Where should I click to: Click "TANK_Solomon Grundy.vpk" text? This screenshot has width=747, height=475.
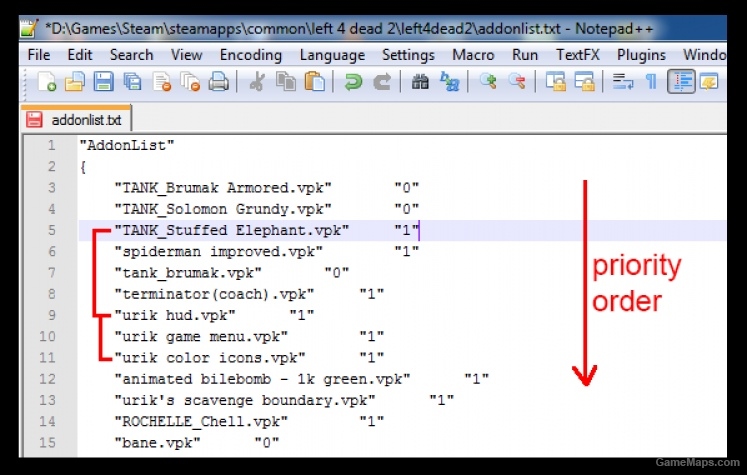click(x=222, y=209)
